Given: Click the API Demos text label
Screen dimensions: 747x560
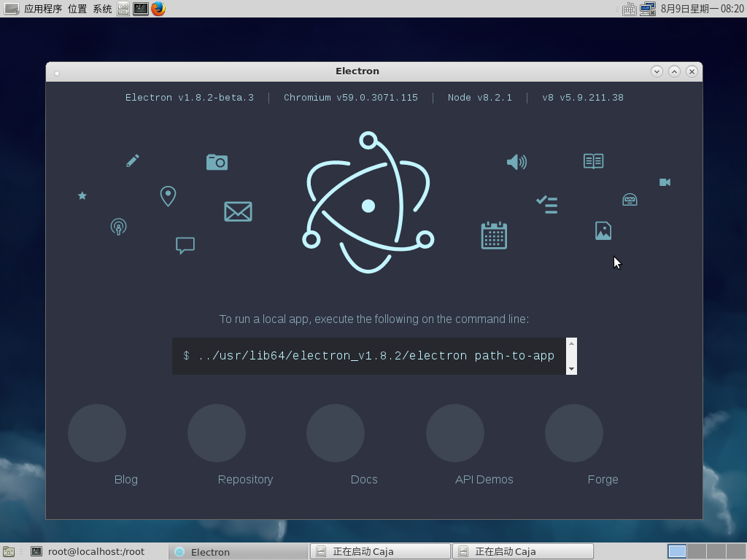Looking at the screenshot, I should 484,480.
